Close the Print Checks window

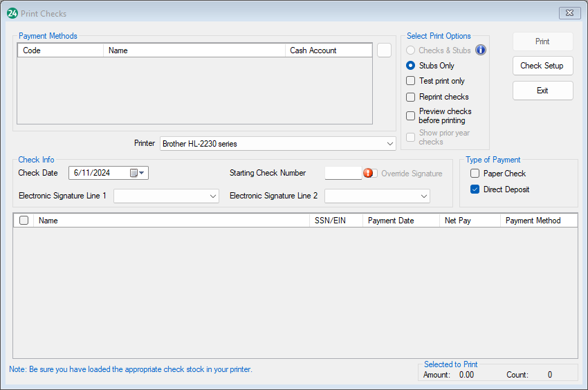point(568,13)
